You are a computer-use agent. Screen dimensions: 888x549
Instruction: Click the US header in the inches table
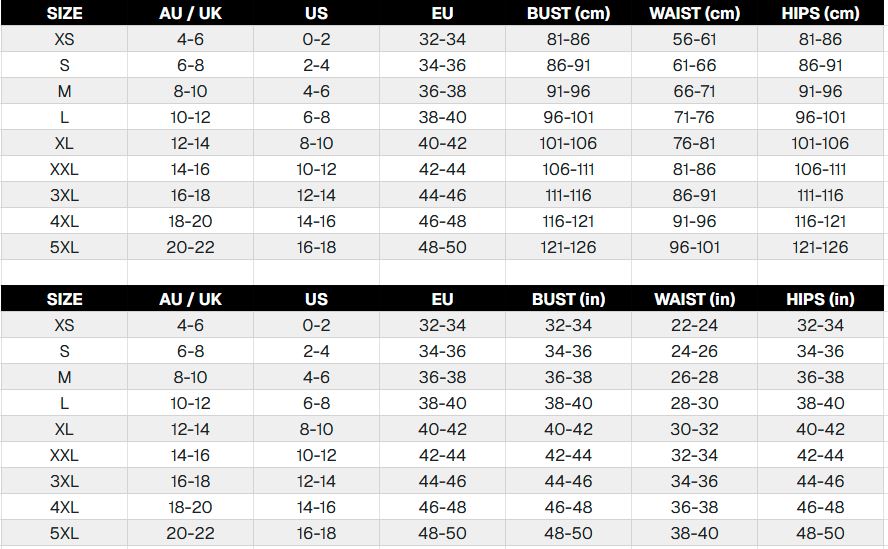click(316, 299)
